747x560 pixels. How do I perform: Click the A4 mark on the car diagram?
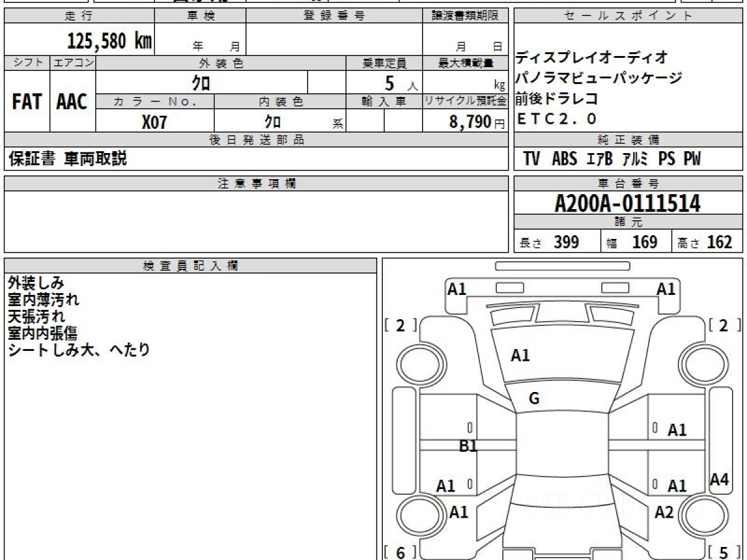pos(720,480)
